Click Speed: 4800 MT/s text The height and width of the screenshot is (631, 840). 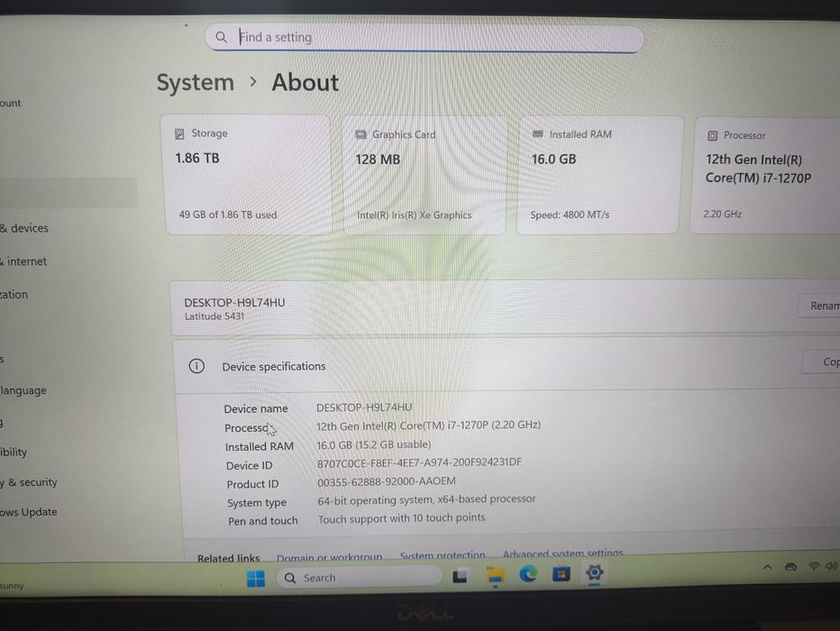click(570, 215)
